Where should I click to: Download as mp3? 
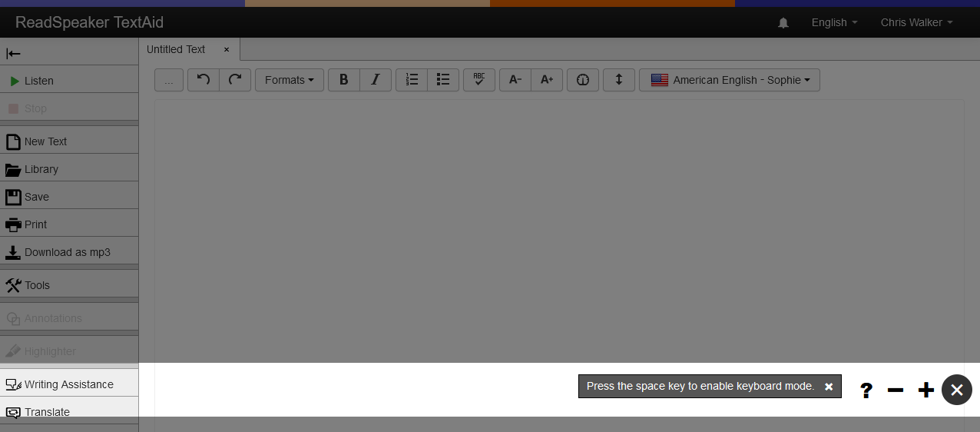(69, 252)
